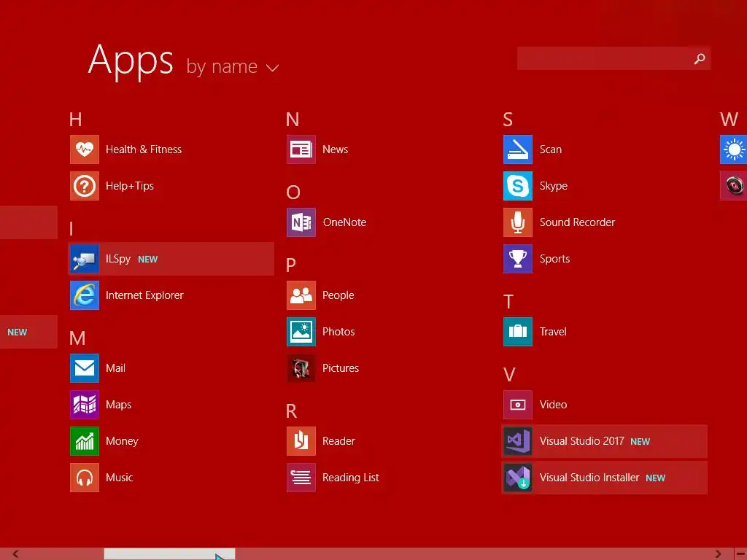Click the 'Money' label
This screenshot has height=560, width=747.
click(122, 441)
